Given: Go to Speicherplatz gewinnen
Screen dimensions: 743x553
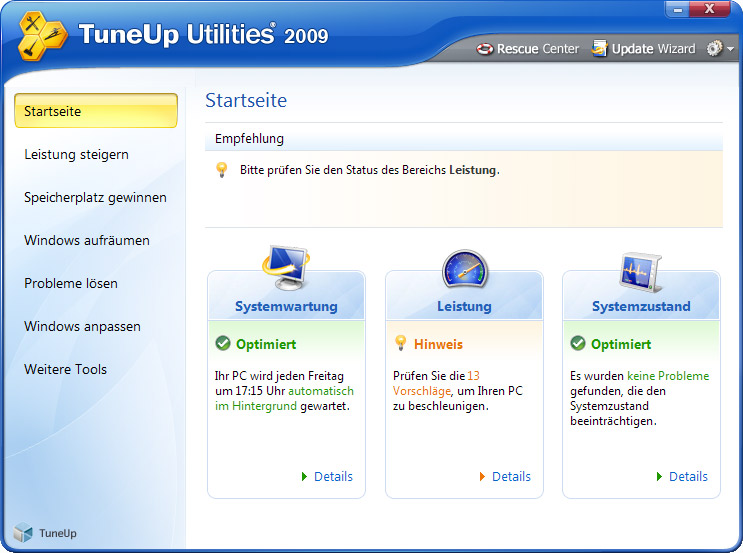Looking at the screenshot, I should tap(95, 198).
